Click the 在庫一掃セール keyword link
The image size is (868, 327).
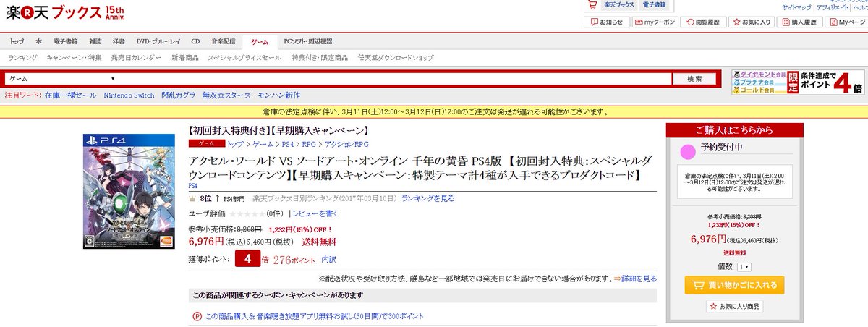point(70,95)
